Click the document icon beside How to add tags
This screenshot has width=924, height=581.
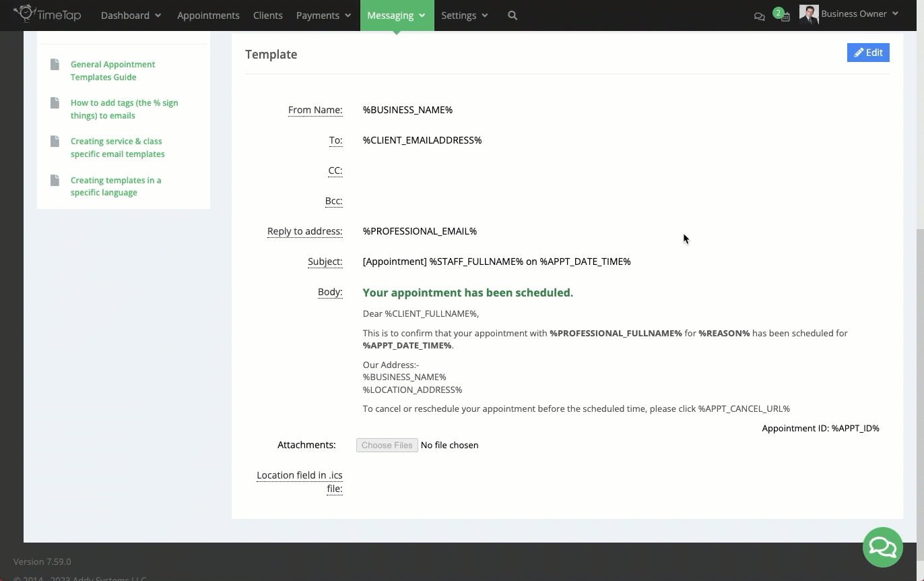pos(55,103)
